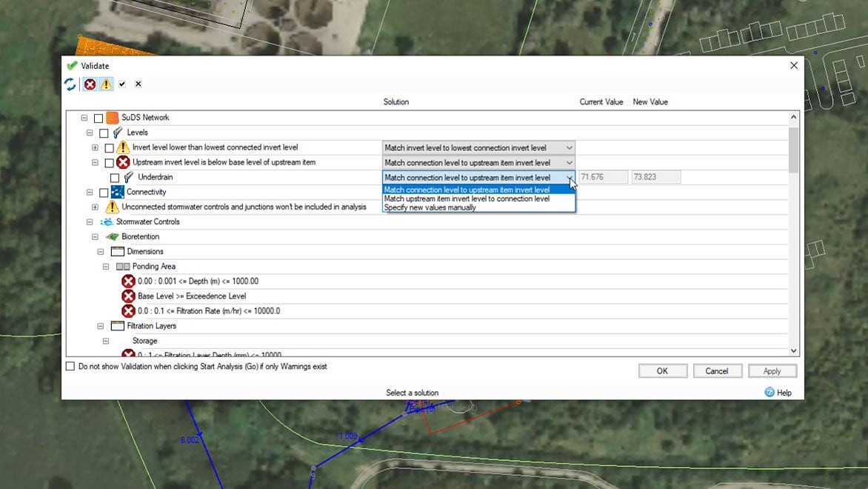Toggle the show warnings filter icon
The width and height of the screenshot is (868, 489).
(x=106, y=84)
